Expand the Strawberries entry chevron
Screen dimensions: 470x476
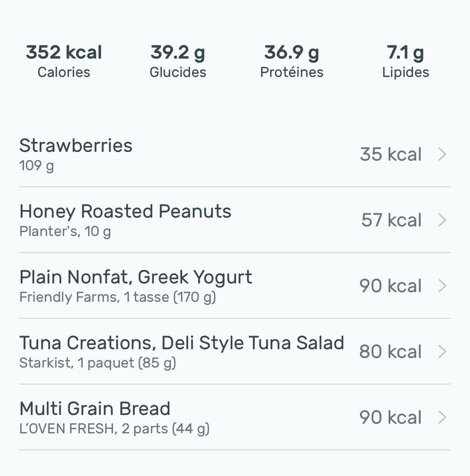[442, 154]
